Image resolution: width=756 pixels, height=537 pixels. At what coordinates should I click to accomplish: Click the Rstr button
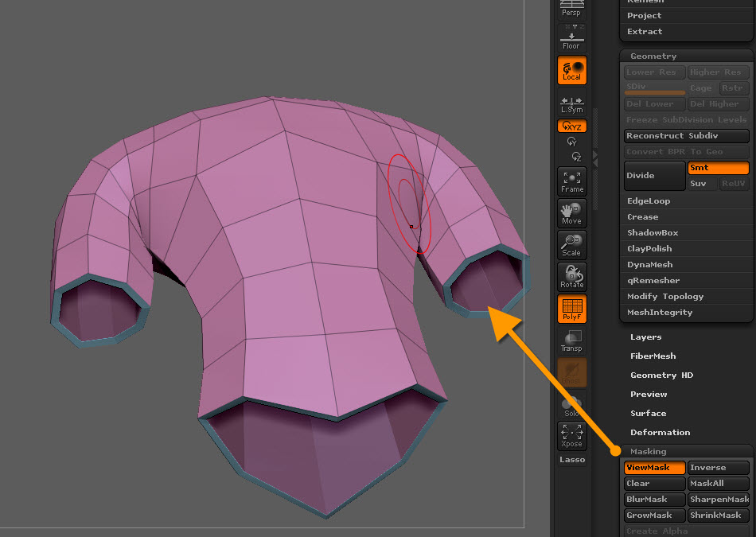point(734,88)
